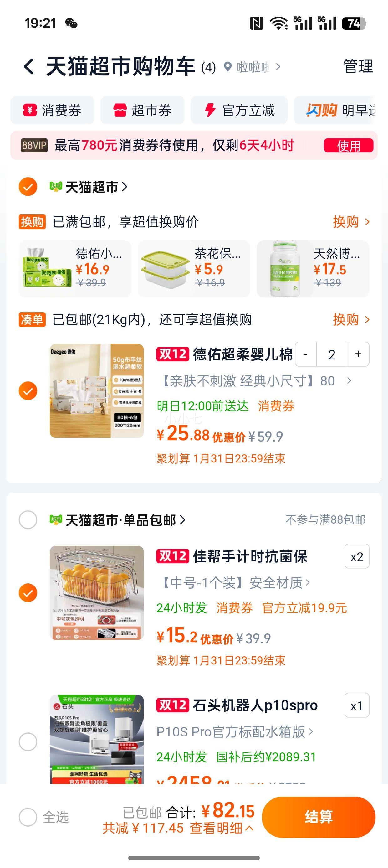Open the 佳帮手 storage box thumbnail
Viewport: 388px width, 868px height.
97,593
